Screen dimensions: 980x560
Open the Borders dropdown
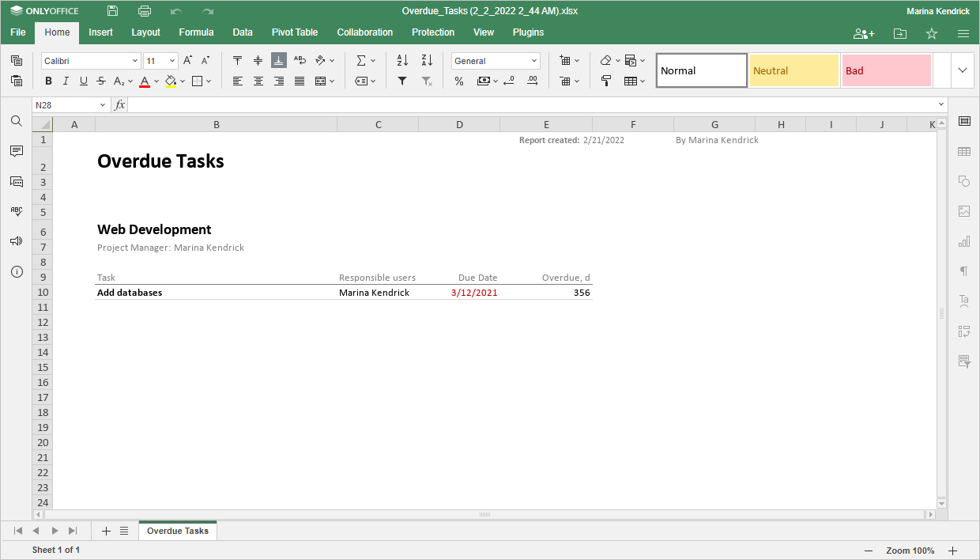point(209,81)
